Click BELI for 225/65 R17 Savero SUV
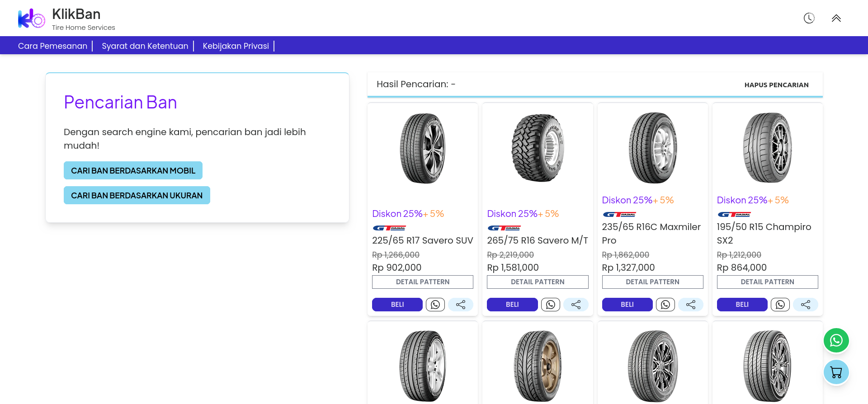This screenshot has width=868, height=404. (x=397, y=305)
